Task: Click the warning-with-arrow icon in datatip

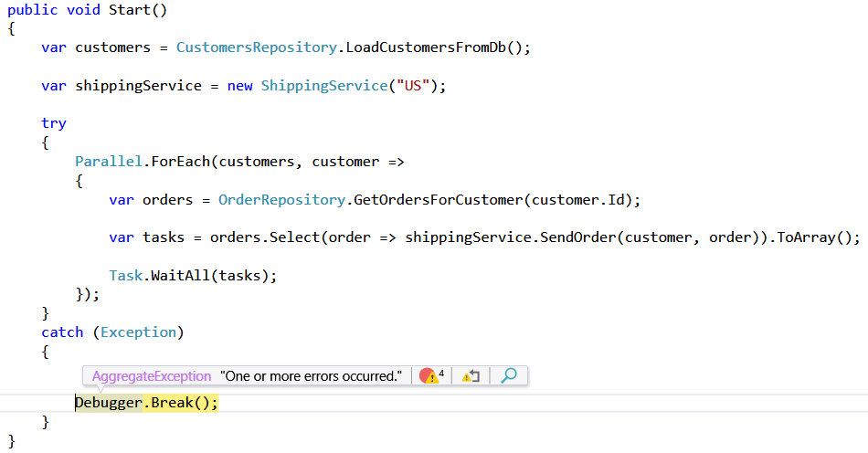Action: 471,376
